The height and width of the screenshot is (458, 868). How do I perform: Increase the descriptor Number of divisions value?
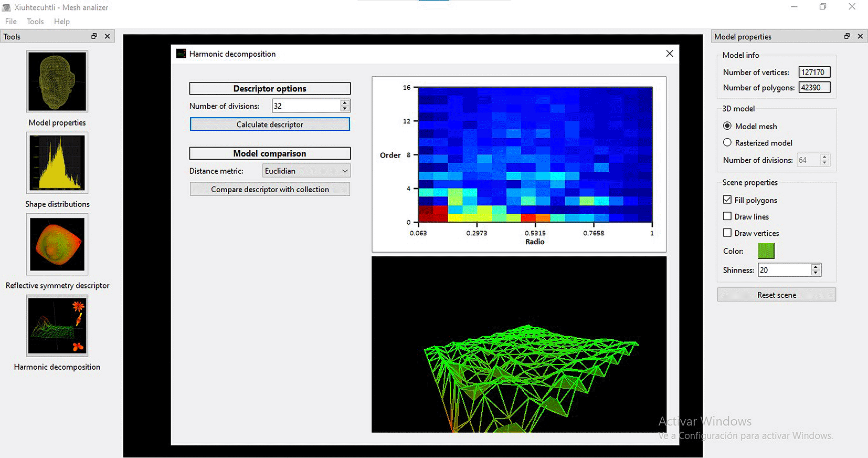pyautogui.click(x=345, y=103)
